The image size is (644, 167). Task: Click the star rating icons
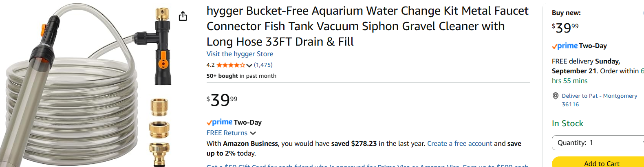coord(231,65)
